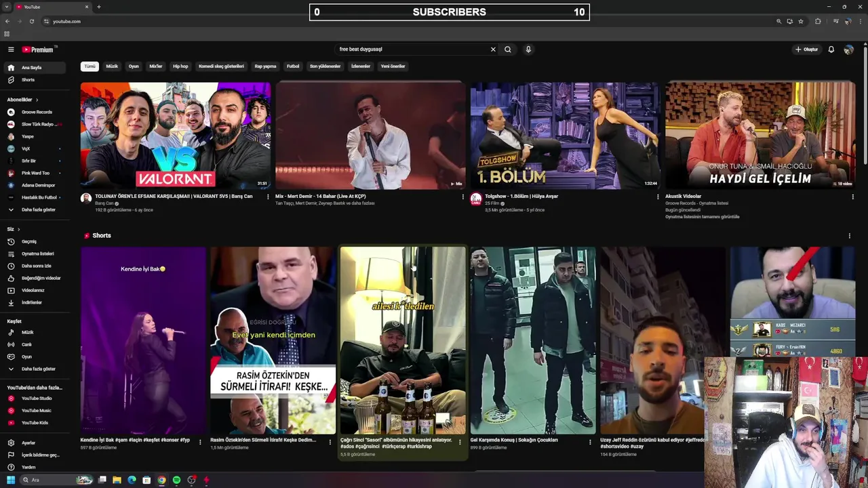Start voice search with microphone
Screen dimensions: 868x488
pyautogui.click(x=528, y=49)
